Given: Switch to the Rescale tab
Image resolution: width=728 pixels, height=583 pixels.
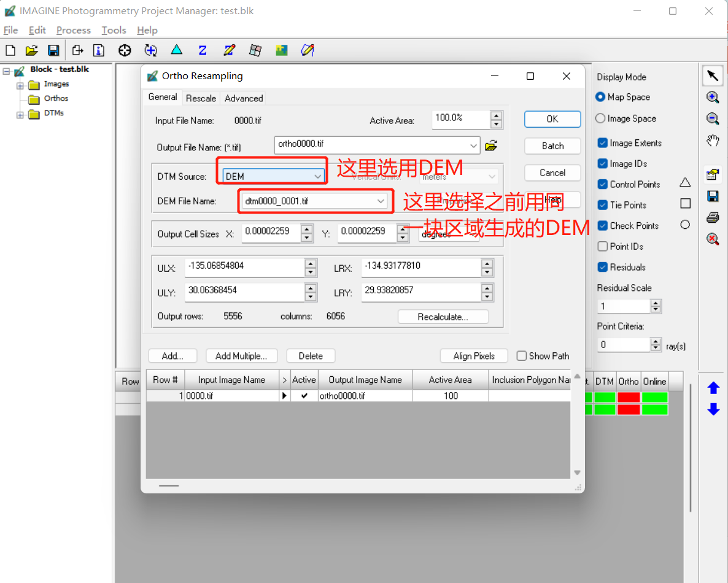Looking at the screenshot, I should (x=201, y=98).
